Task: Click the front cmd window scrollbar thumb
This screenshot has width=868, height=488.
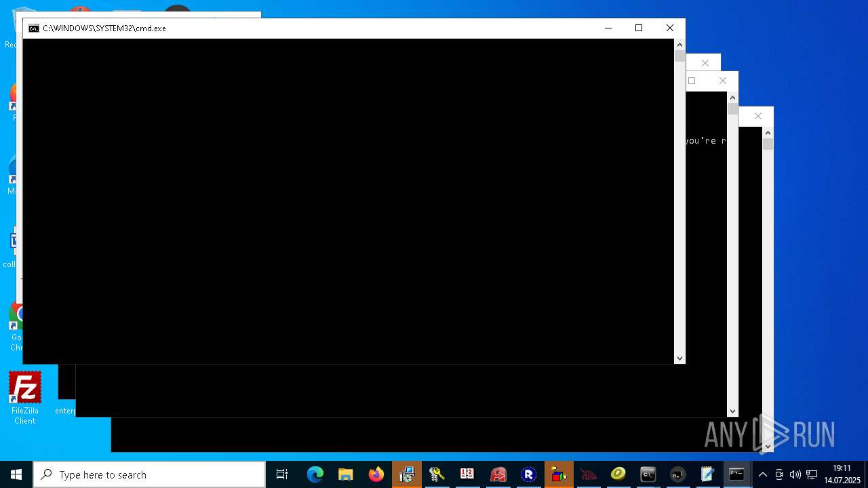Action: [679, 56]
